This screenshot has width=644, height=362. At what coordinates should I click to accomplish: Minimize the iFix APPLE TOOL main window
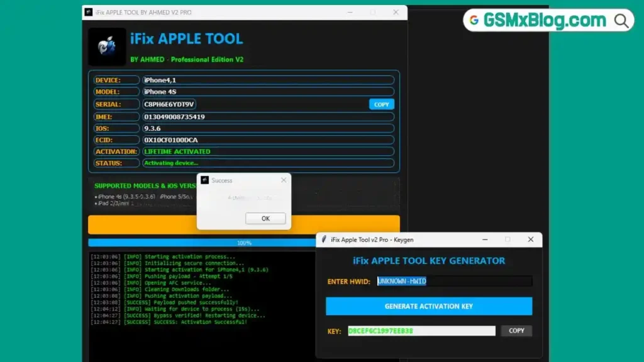350,13
